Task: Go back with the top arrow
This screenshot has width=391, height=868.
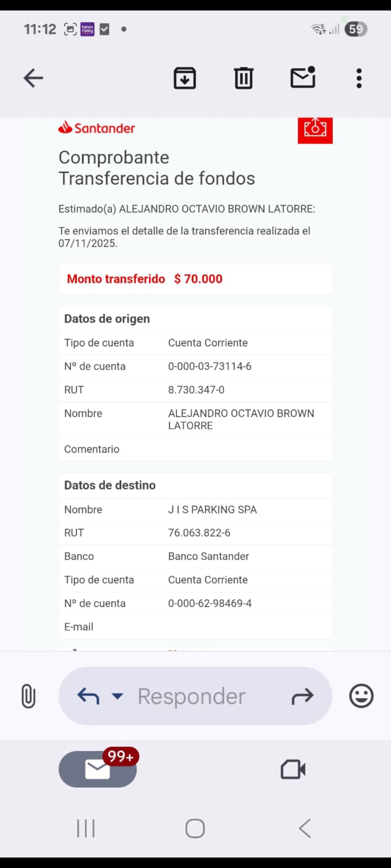Action: [33, 78]
